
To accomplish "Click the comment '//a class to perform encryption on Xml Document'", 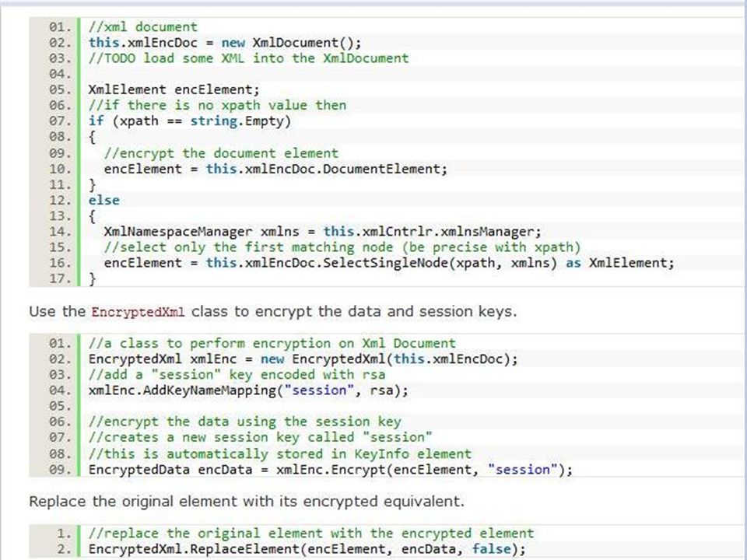I will 272,343.
